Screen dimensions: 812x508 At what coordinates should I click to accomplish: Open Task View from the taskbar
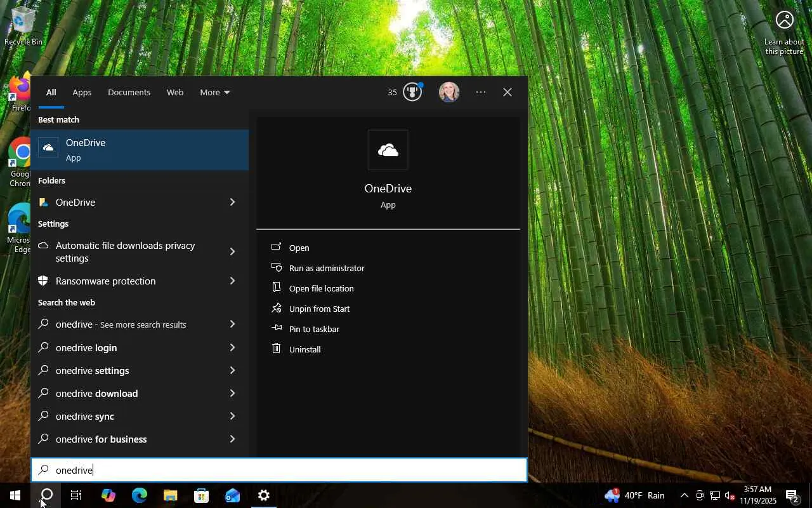point(76,495)
